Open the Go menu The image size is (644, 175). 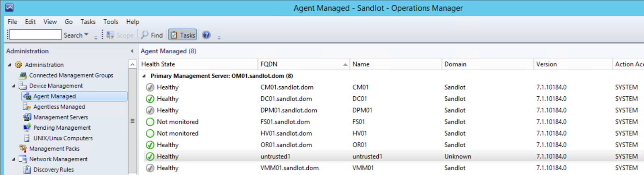click(68, 22)
